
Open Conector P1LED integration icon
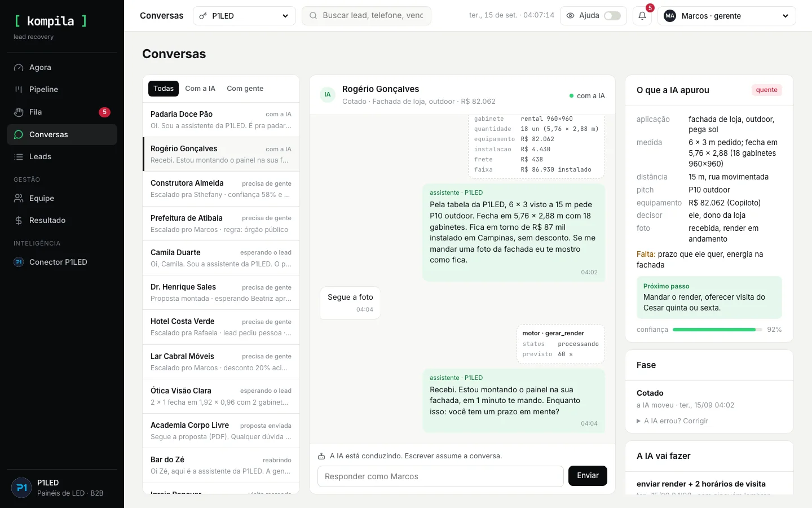(x=19, y=262)
